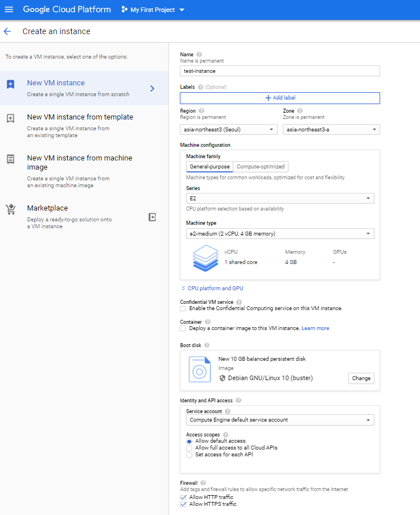Click the chevron arrow on New VM instance
The height and width of the screenshot is (515, 420).
pos(152,88)
